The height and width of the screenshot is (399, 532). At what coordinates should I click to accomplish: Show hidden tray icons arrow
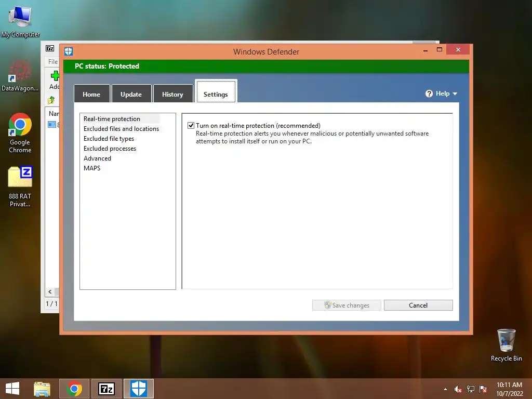(445, 389)
